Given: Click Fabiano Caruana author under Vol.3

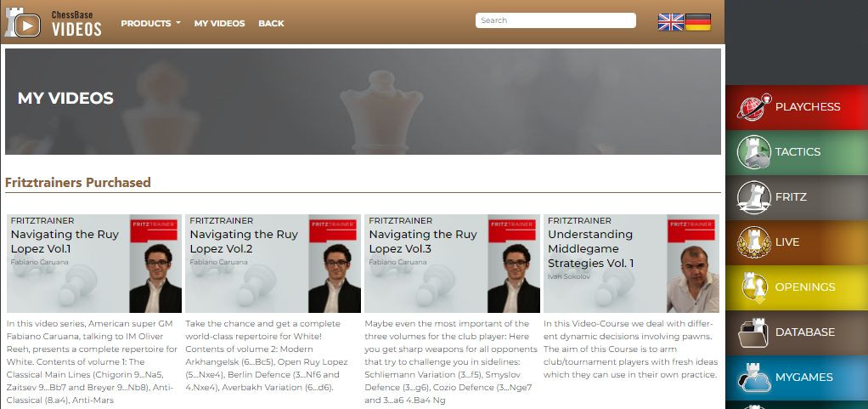Looking at the screenshot, I should [x=397, y=262].
